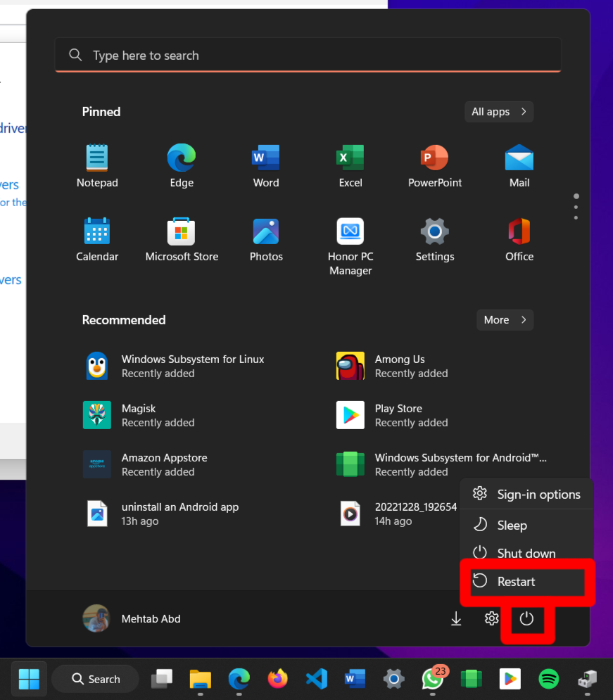This screenshot has width=613, height=700.
Task: Open Windows Subsystem for Linux recommendation
Action: pos(174,366)
